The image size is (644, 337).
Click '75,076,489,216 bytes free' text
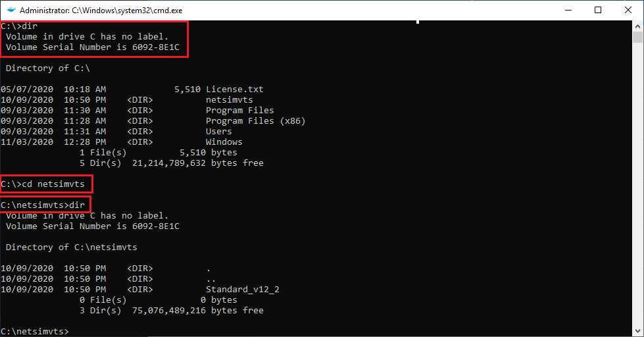197,310
